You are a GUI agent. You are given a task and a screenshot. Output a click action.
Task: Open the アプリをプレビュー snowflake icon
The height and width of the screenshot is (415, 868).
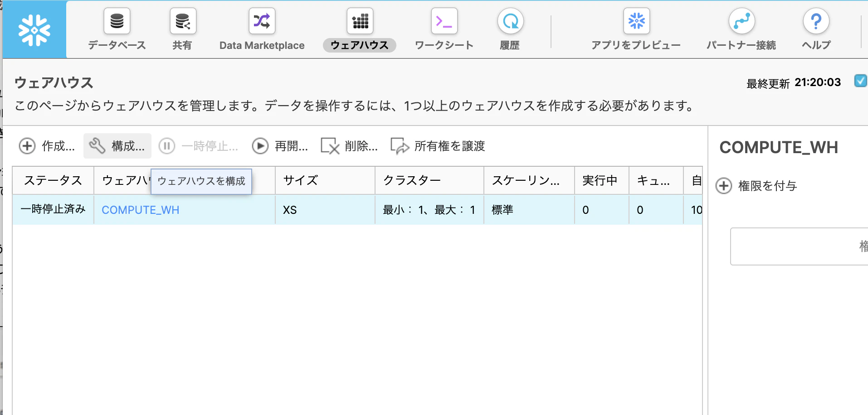point(636,21)
